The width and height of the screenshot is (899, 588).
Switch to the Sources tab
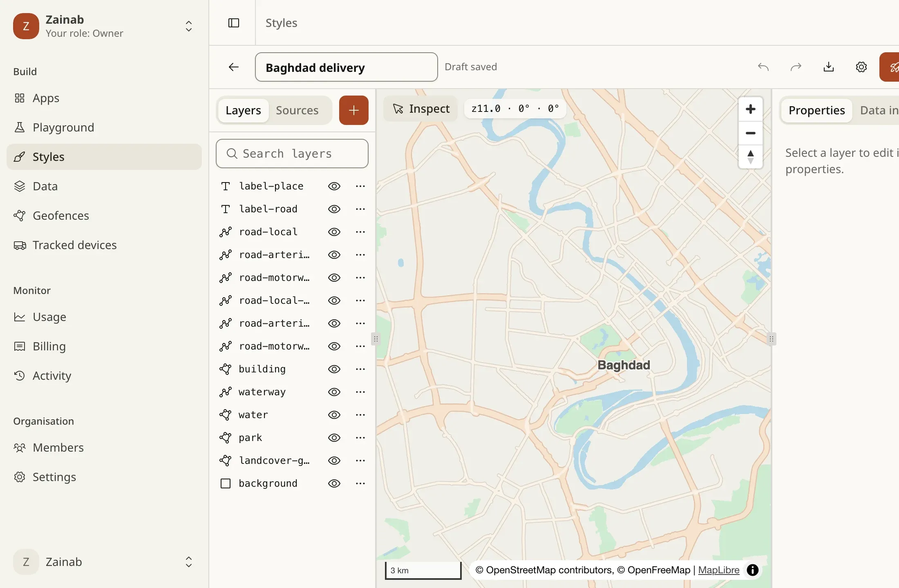[x=297, y=110]
